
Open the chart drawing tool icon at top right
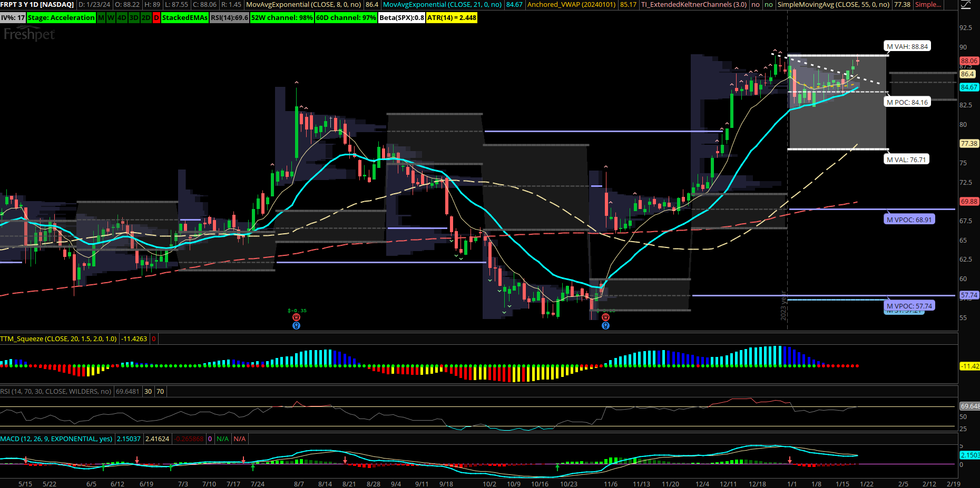click(965, 5)
